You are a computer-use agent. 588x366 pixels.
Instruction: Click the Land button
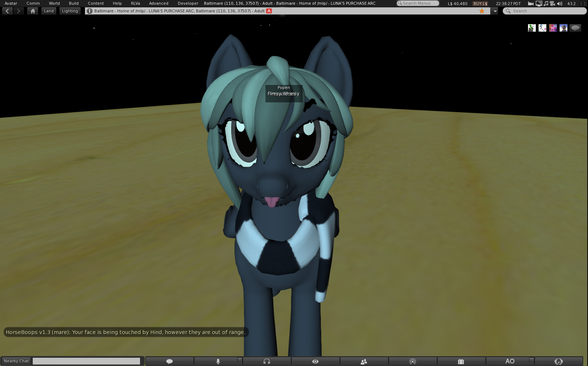pos(49,11)
